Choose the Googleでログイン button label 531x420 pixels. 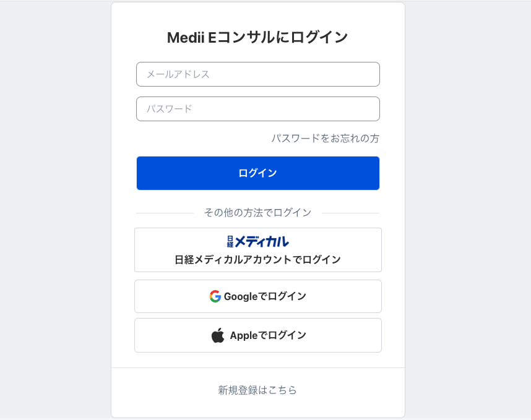tap(265, 296)
